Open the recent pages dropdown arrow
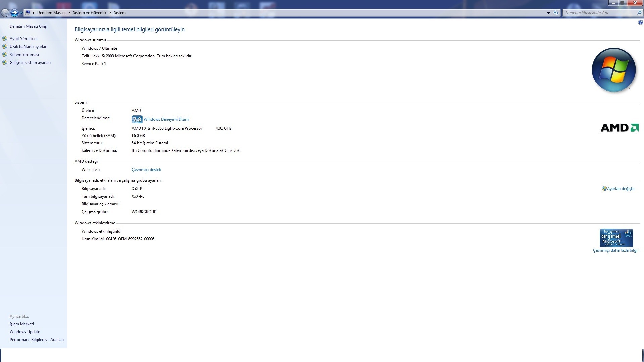Image resolution: width=644 pixels, height=362 pixels. 21,13
